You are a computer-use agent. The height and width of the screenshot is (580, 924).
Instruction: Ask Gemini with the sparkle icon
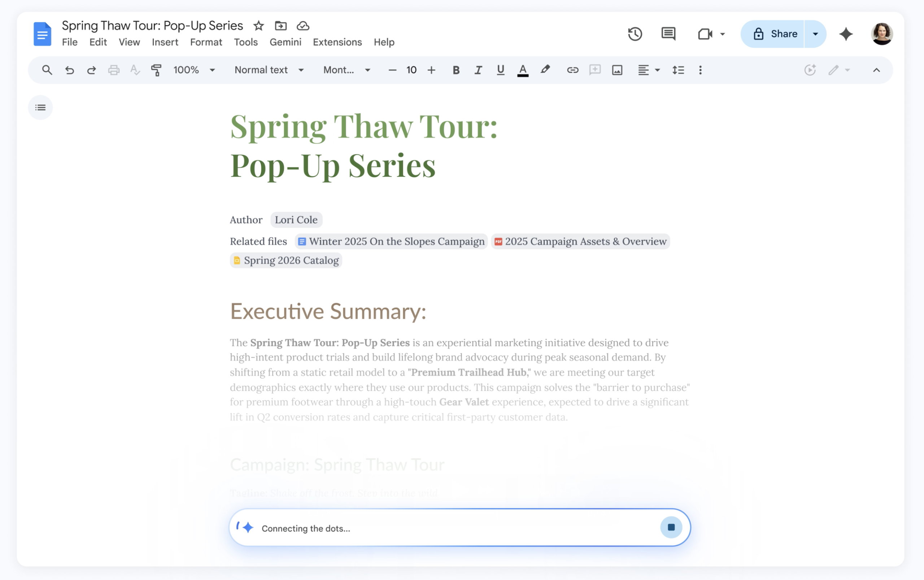[846, 34]
